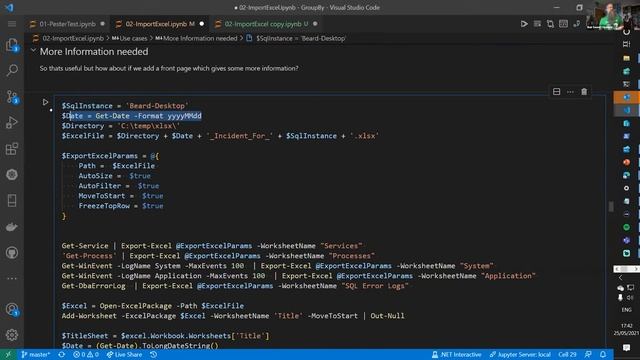This screenshot has height=360, width=640.
Task: Click the orange highlighted taskbar app
Action: pos(627,97)
